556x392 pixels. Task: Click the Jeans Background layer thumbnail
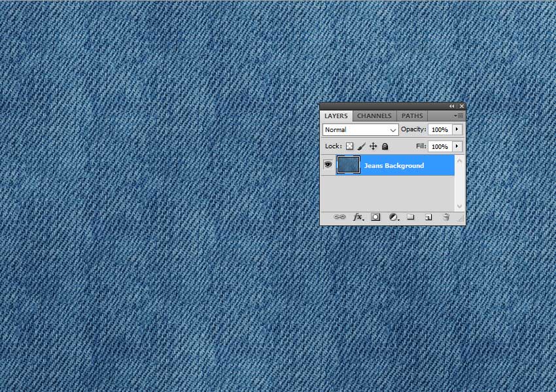pyautogui.click(x=348, y=165)
